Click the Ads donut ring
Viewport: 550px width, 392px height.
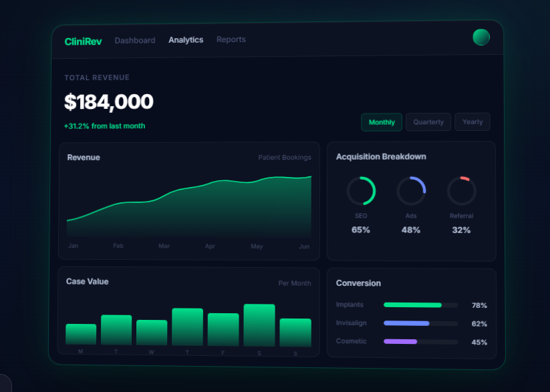coord(411,191)
